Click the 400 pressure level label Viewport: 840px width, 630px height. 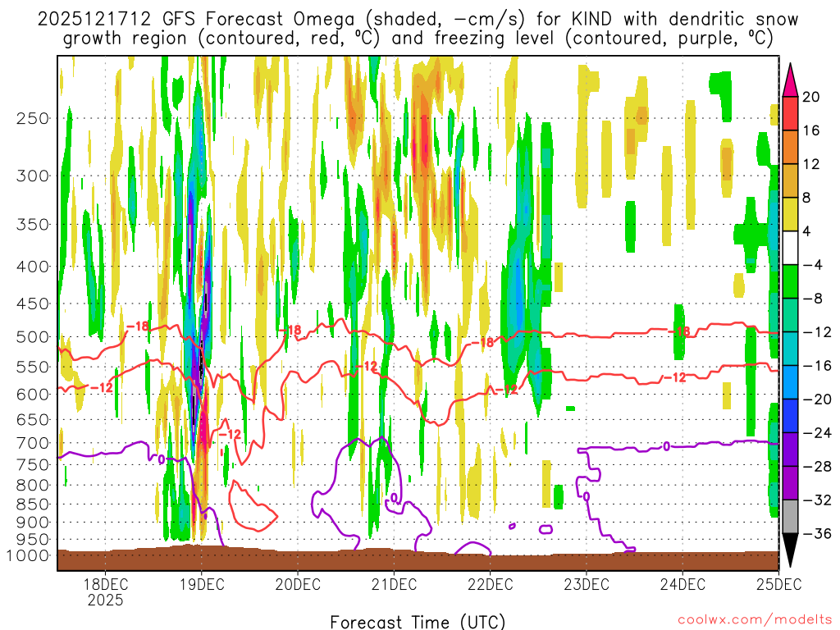pos(33,267)
